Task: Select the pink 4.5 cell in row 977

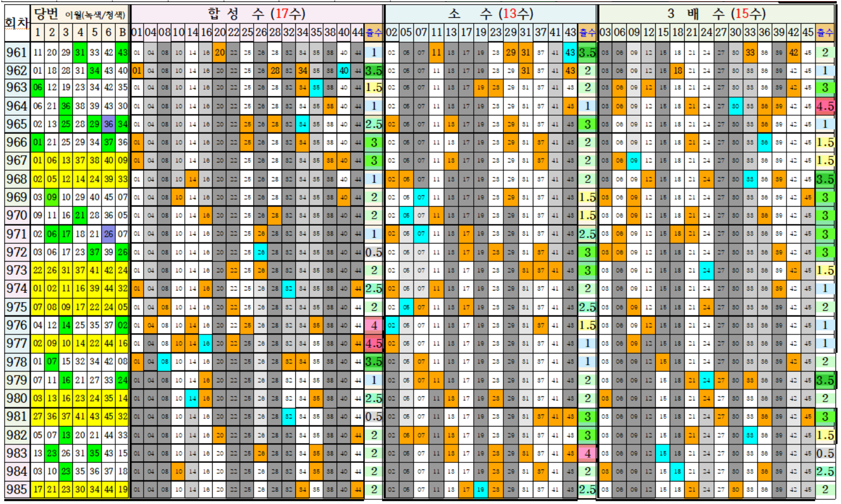Action: [374, 344]
